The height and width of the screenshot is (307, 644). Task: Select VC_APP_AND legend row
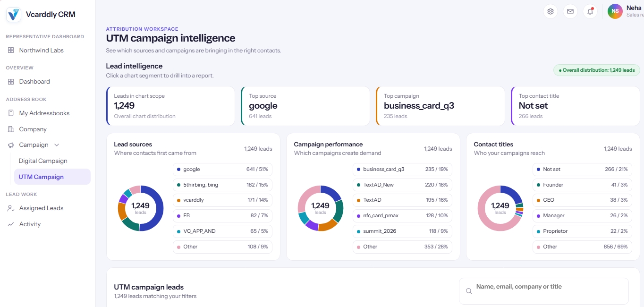222,231
